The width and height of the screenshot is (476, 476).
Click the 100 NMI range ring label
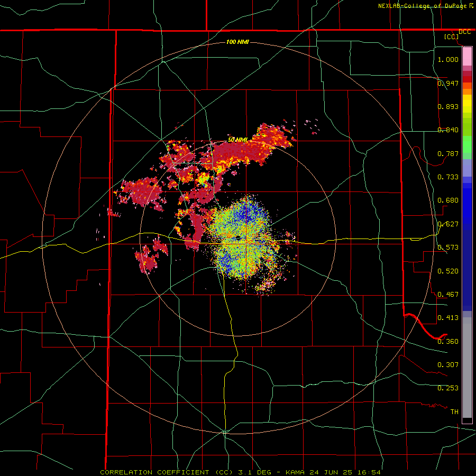click(237, 42)
